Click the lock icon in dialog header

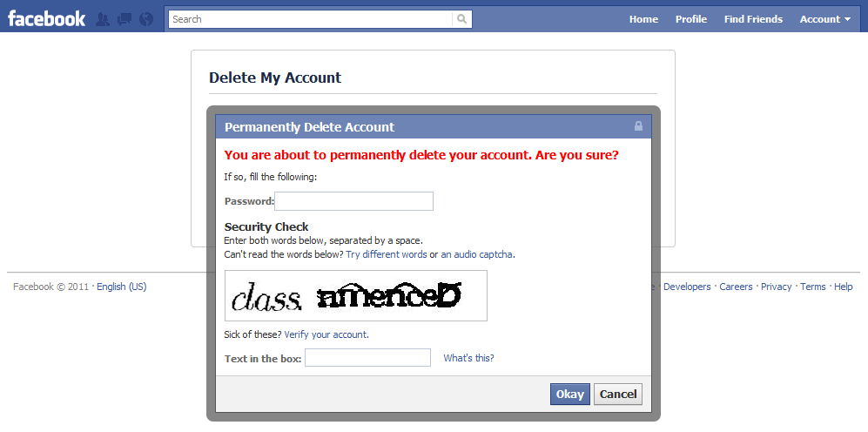638,127
